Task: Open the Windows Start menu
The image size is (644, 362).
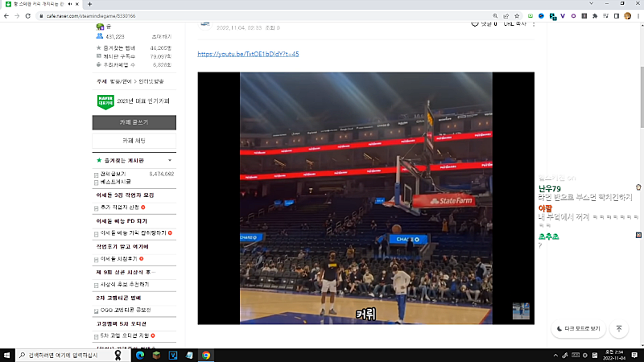Action: pyautogui.click(x=7, y=356)
